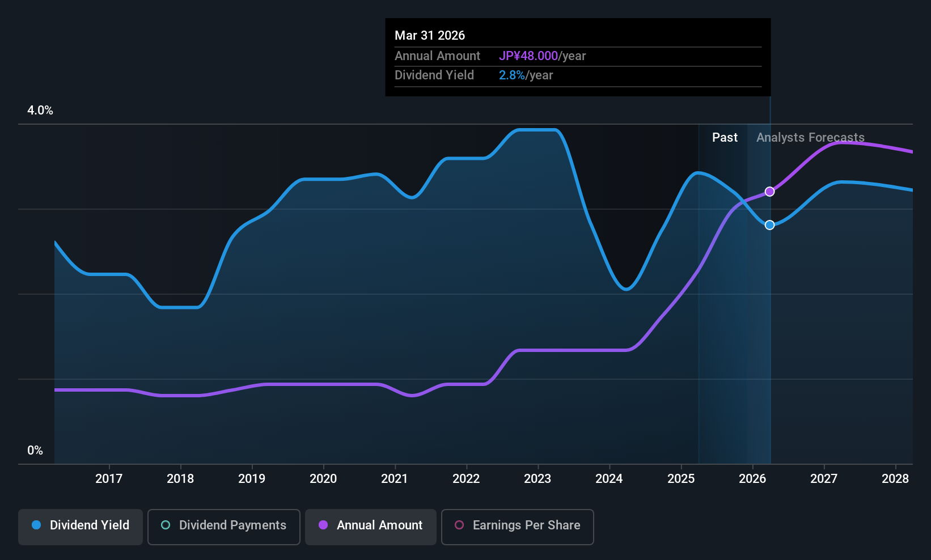Jump to 2026 on the time axis
This screenshot has height=560, width=931.
click(x=752, y=479)
